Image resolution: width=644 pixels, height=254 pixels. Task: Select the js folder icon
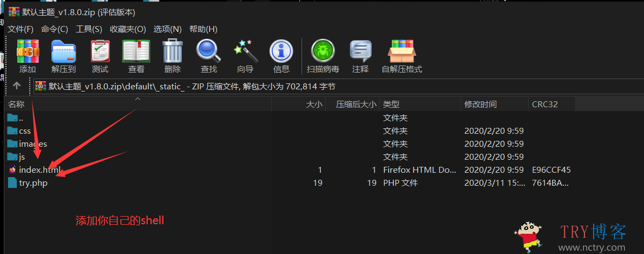click(x=12, y=157)
